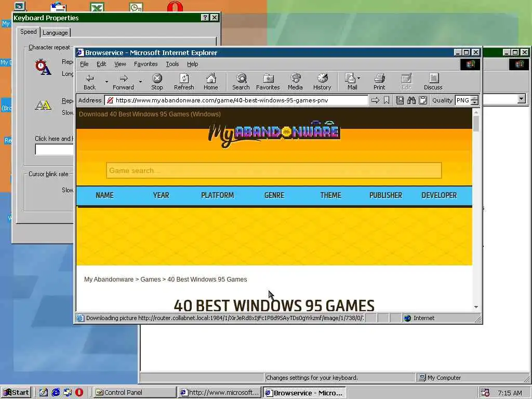The image size is (532, 399).
Task: Click the page scrollbar up arrow
Action: (476, 112)
